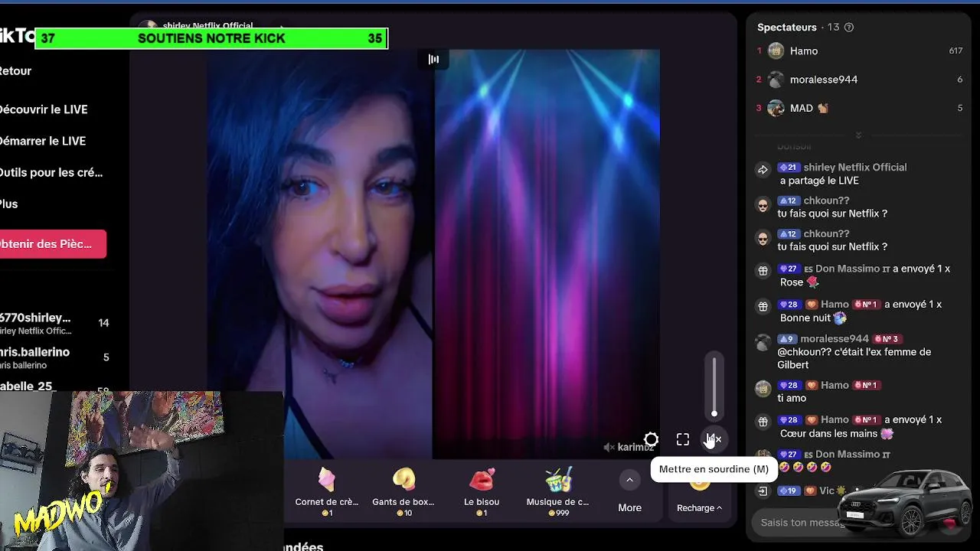Open the Recharge dropdown

pos(700,507)
